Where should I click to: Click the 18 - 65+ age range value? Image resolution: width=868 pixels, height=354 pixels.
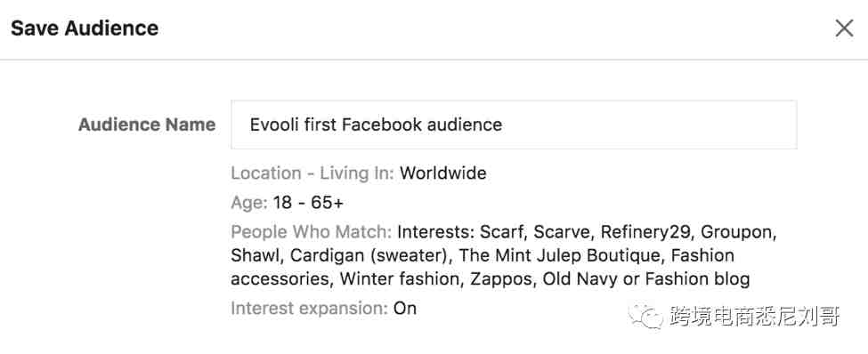click(x=308, y=203)
